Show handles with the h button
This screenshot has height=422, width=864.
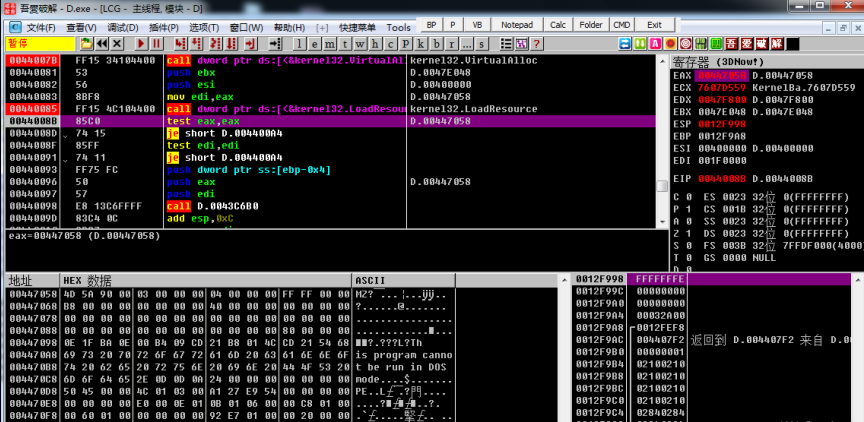click(375, 44)
